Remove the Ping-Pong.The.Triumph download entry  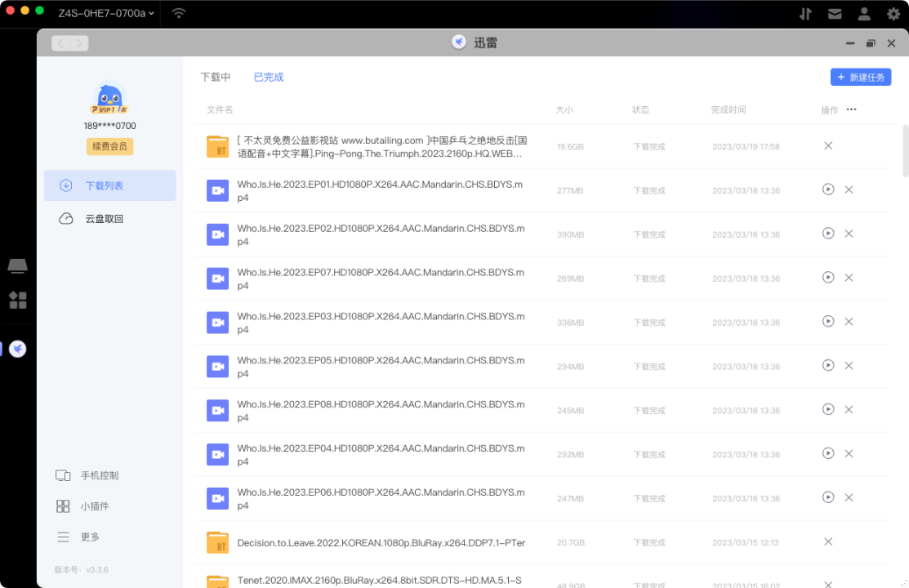pyautogui.click(x=828, y=145)
